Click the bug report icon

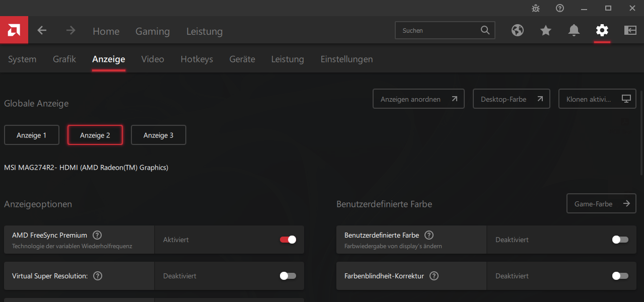click(x=536, y=8)
